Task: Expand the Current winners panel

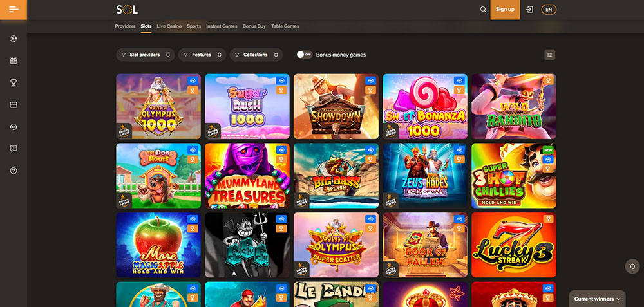Action: 597,299
